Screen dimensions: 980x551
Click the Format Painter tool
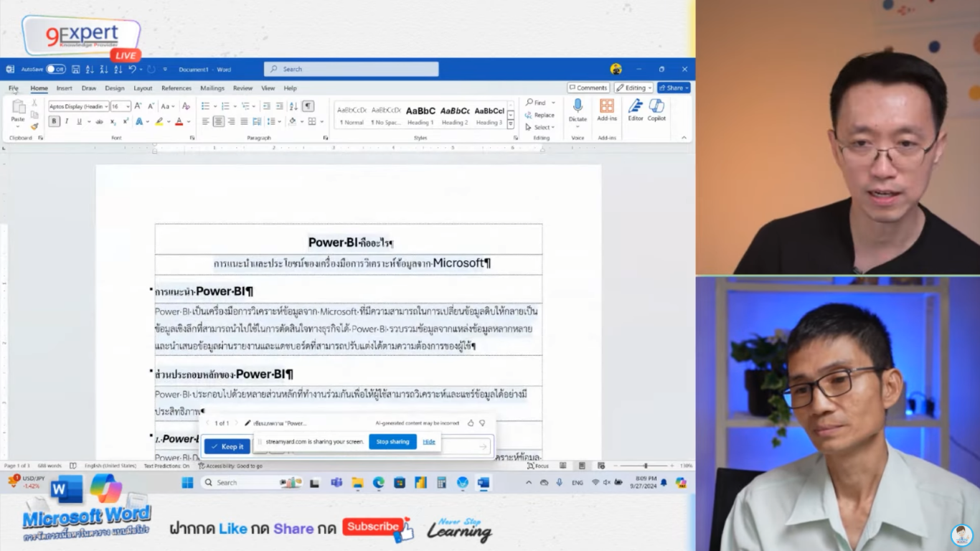pos(33,124)
